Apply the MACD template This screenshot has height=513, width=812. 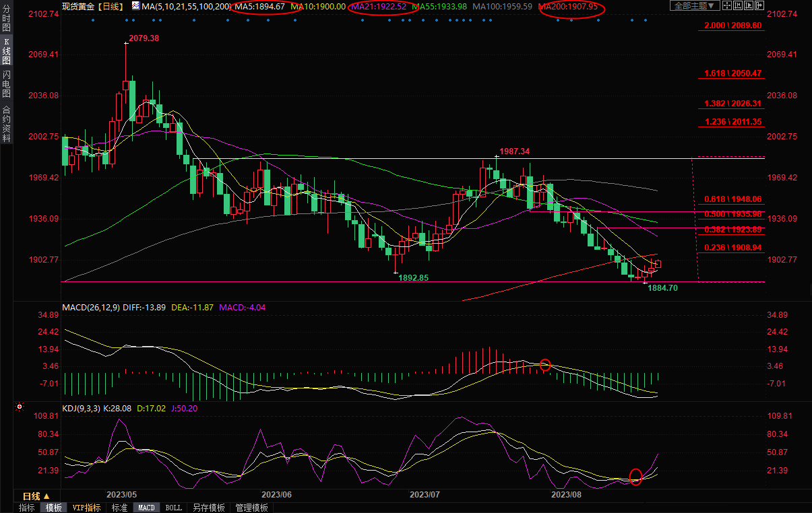point(147,508)
